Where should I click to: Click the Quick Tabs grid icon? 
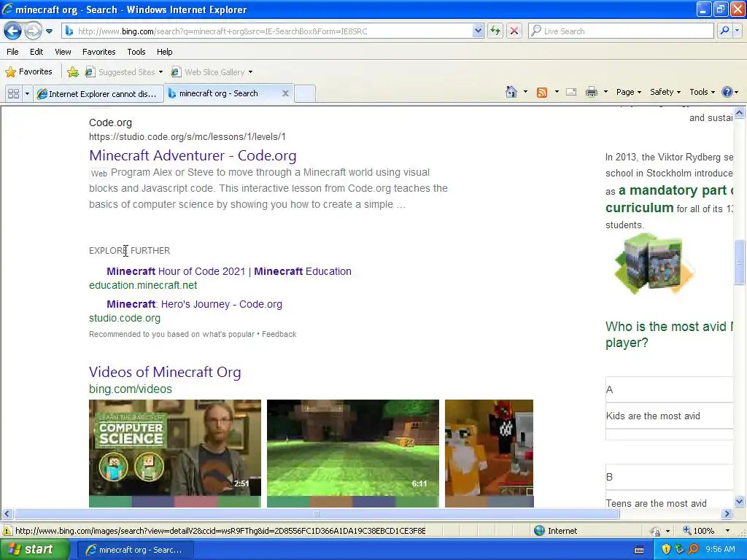[13, 93]
